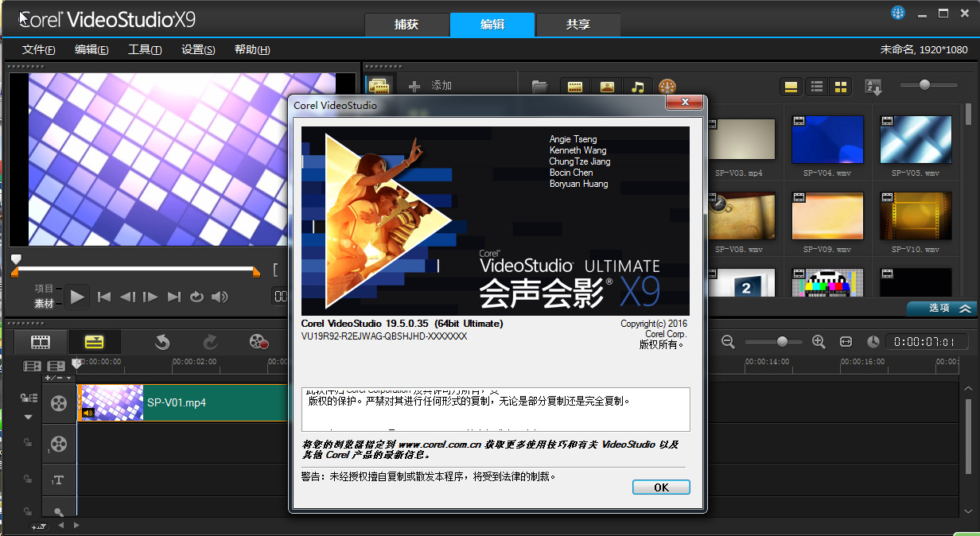Screen dimensions: 980x536
Task: Open the 选项 panel
Action: click(943, 309)
